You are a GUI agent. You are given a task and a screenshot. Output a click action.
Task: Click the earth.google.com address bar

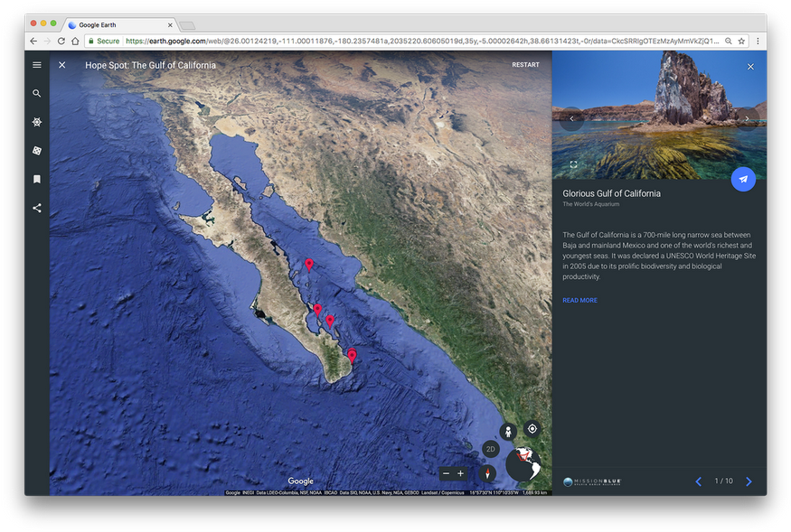coord(416,41)
